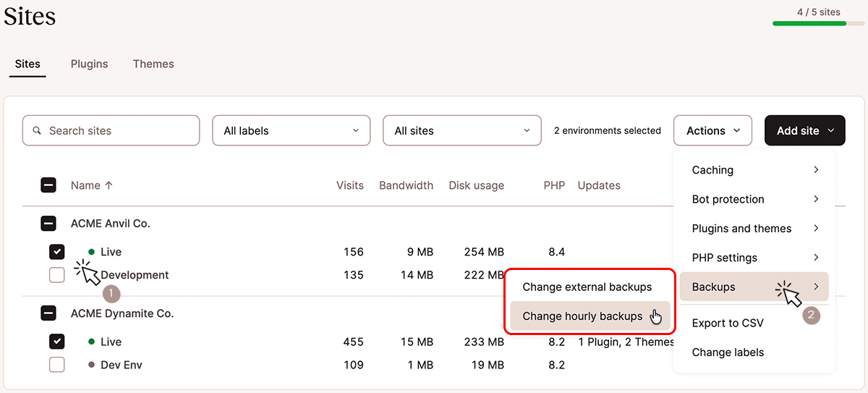Expand the PHP settings submenu
The width and height of the screenshot is (868, 393).
754,258
